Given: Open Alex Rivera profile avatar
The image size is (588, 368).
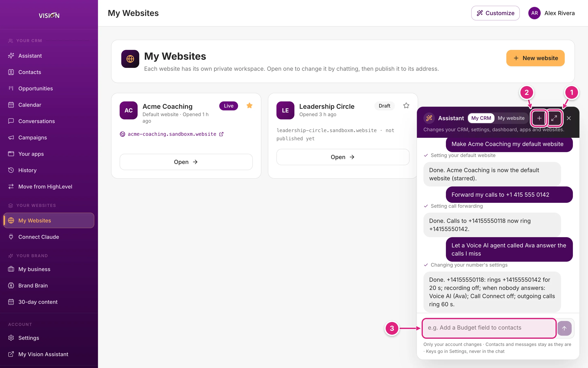Looking at the screenshot, I should [x=534, y=13].
